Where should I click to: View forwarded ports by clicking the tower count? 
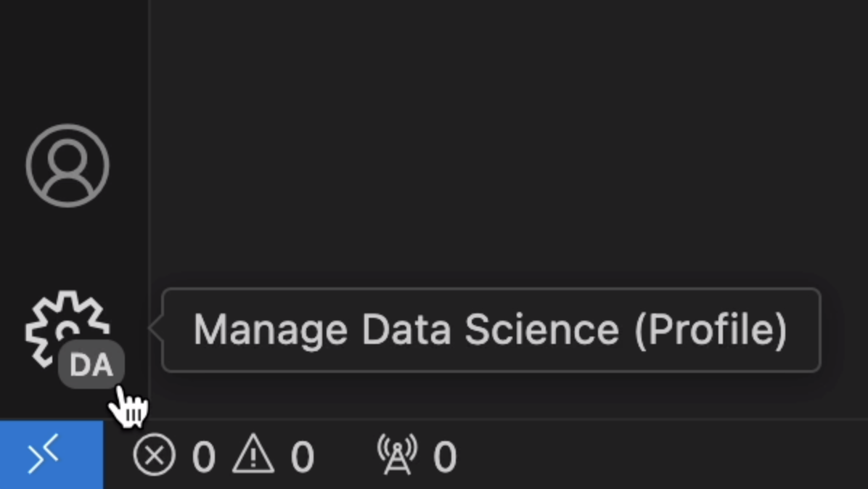445,456
